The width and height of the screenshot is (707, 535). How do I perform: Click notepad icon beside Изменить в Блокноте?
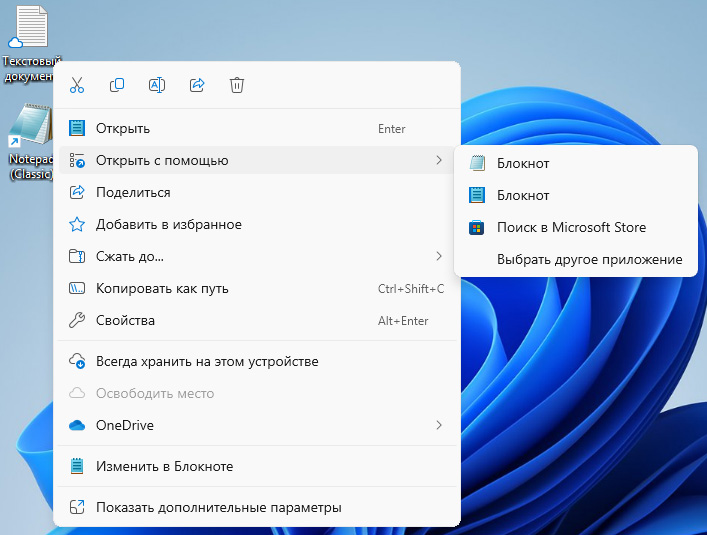(77, 466)
